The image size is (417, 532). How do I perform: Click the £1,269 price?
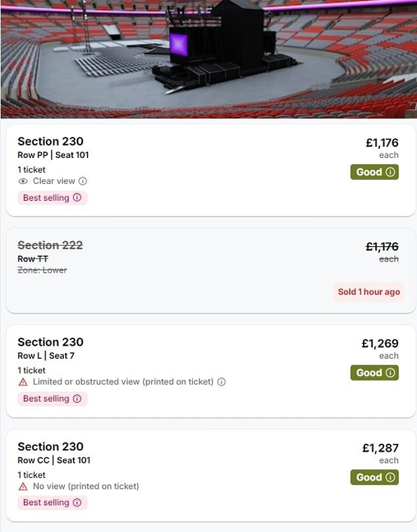(380, 343)
